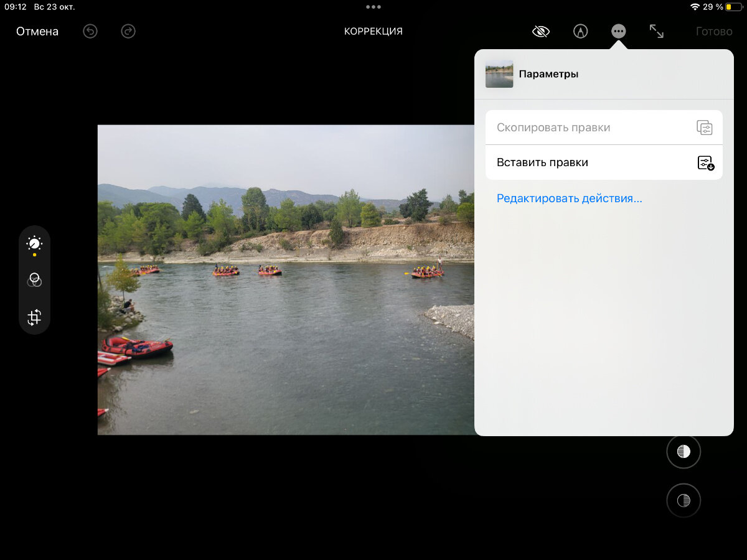The image size is (747, 560).
Task: Tap the Отмена cancel button
Action: [37, 31]
